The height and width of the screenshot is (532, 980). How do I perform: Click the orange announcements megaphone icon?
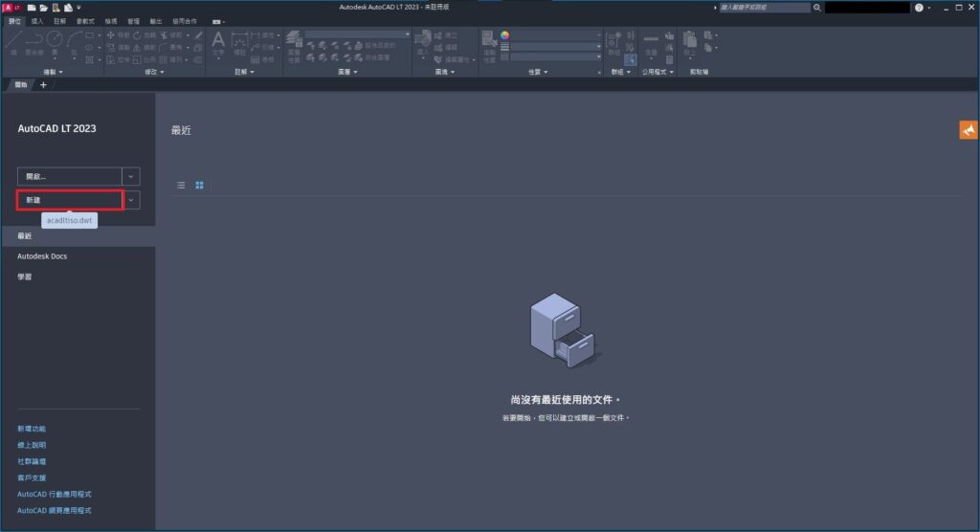click(968, 130)
